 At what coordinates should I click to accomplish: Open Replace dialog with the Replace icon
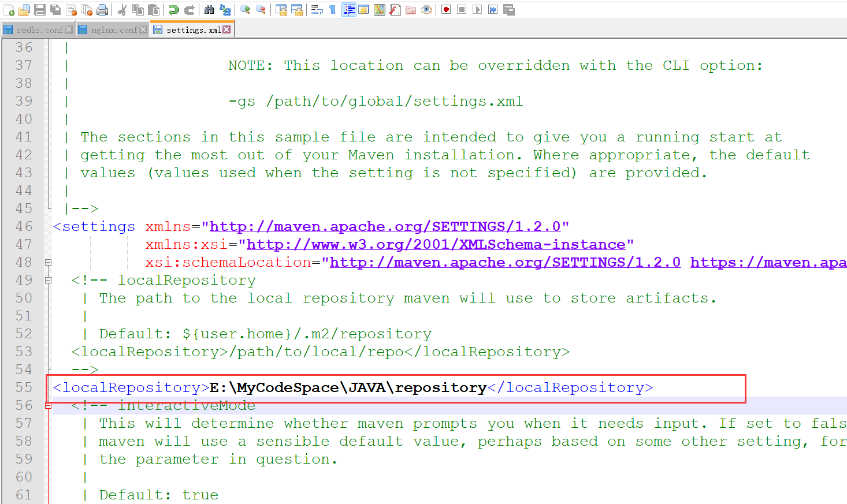(225, 10)
